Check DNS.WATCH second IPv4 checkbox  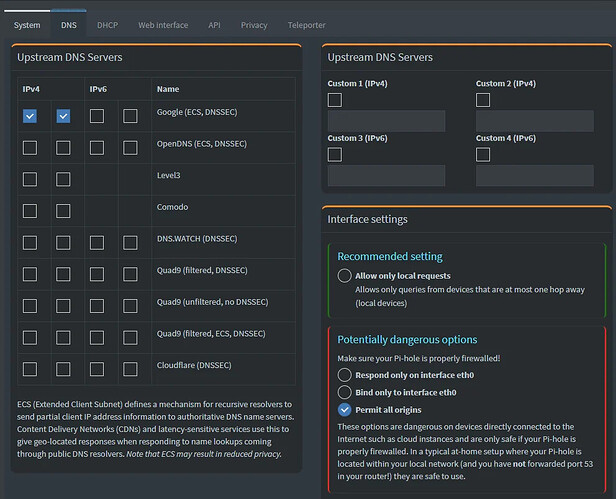[x=63, y=241]
